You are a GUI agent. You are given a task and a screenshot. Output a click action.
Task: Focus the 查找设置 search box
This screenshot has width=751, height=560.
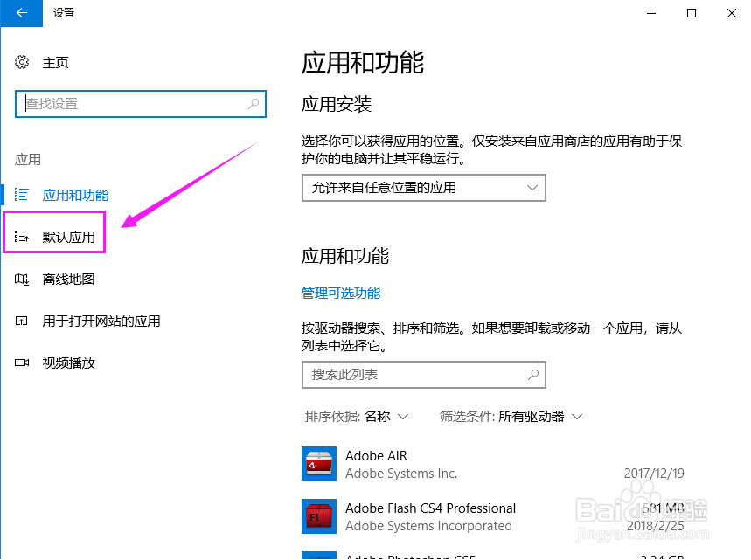[141, 104]
